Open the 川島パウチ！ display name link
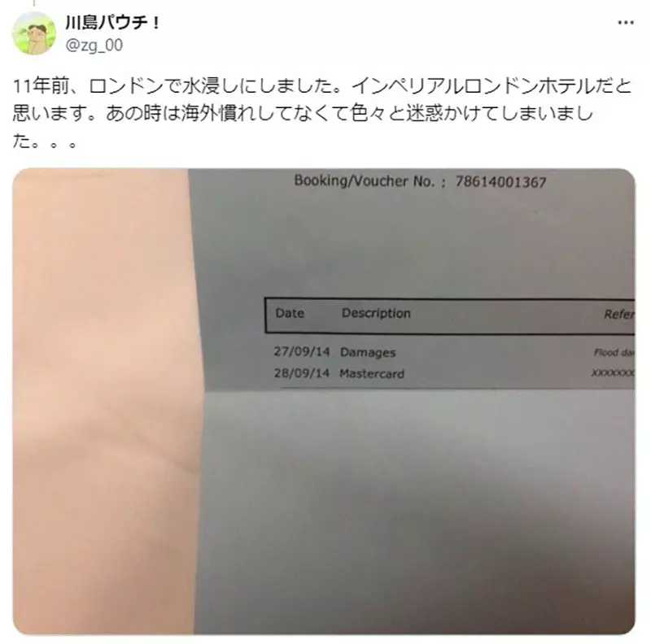This screenshot has height=644, width=651. click(x=112, y=23)
